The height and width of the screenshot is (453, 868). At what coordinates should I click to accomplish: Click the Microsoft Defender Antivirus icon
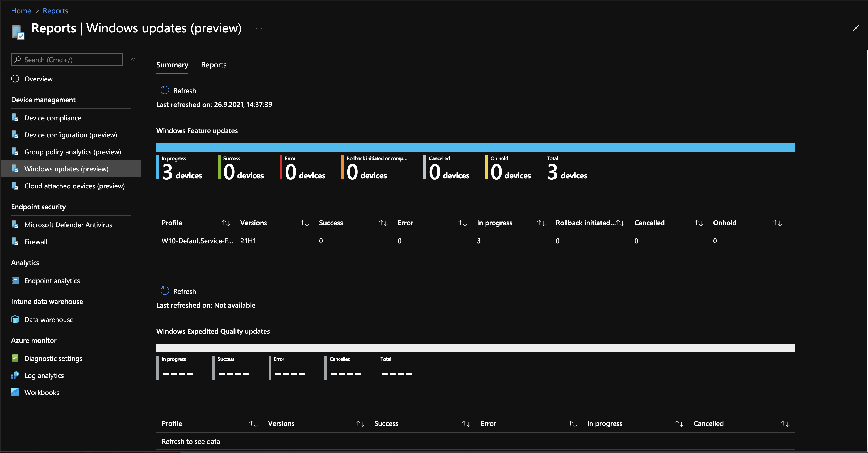(15, 225)
